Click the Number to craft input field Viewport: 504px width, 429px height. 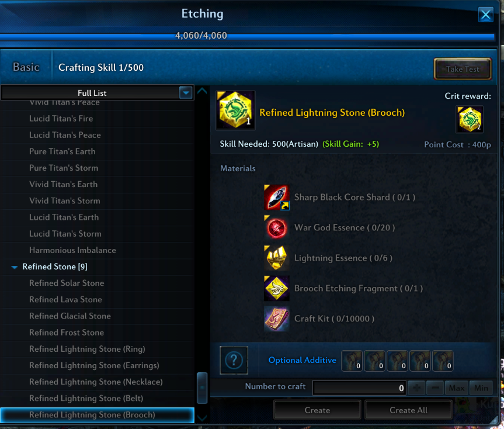[359, 388]
